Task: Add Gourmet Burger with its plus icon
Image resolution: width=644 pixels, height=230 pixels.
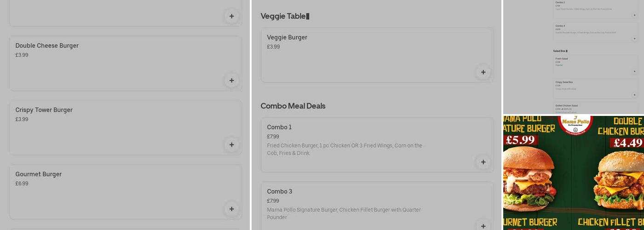Action: [231, 209]
